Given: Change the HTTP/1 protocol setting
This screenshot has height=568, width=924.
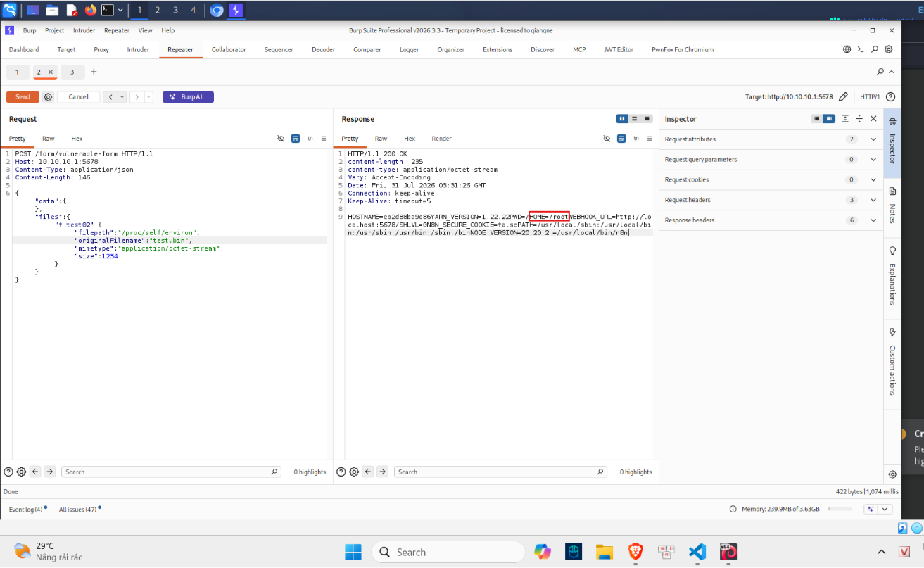Looking at the screenshot, I should (x=871, y=97).
